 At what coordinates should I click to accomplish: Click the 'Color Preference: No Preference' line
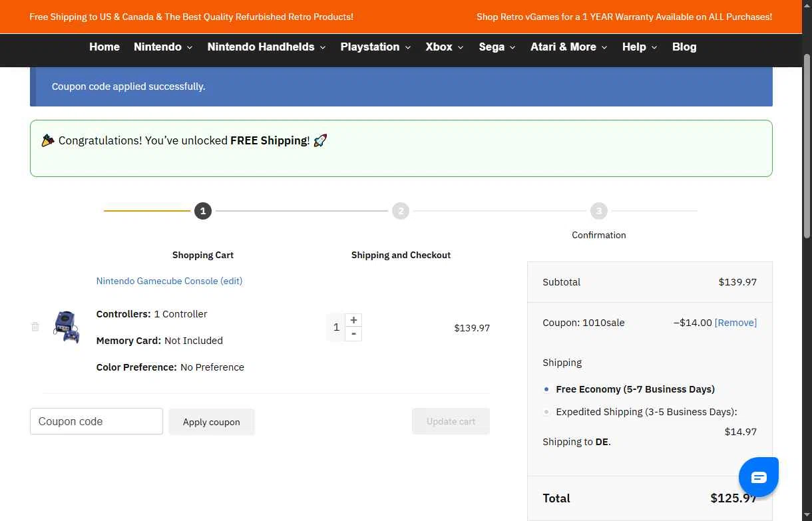coord(170,367)
